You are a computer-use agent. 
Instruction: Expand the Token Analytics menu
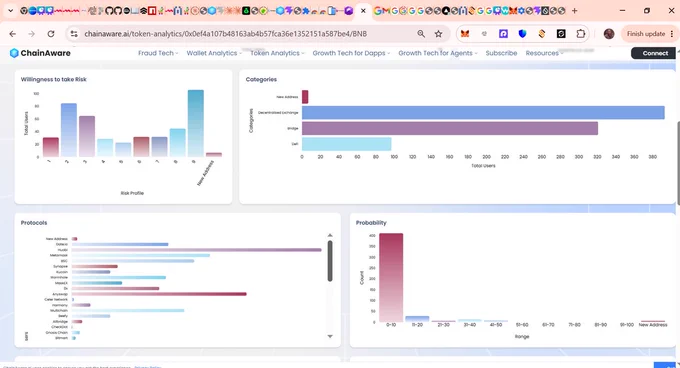pyautogui.click(x=277, y=53)
